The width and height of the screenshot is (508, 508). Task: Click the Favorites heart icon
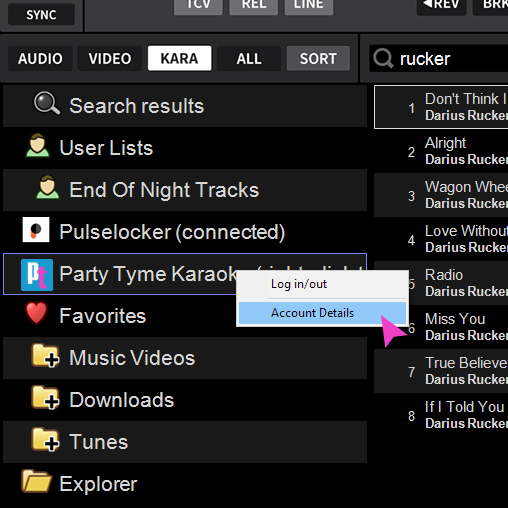tap(36, 313)
